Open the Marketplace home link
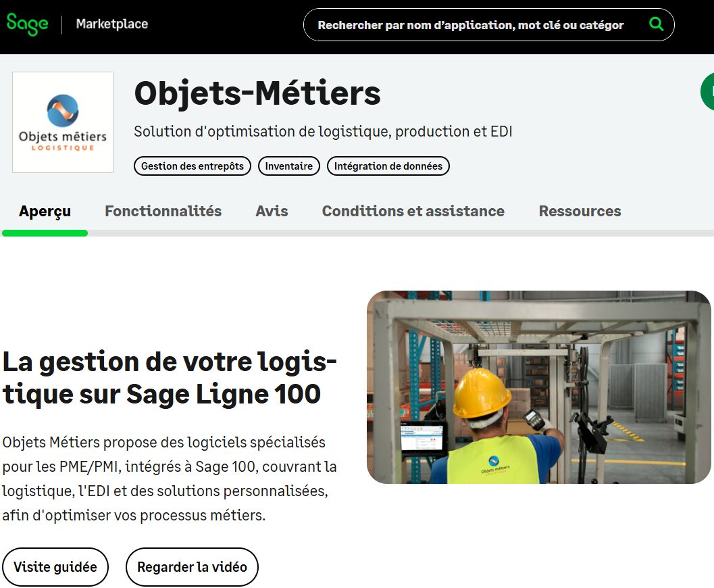714x588 pixels. [111, 24]
